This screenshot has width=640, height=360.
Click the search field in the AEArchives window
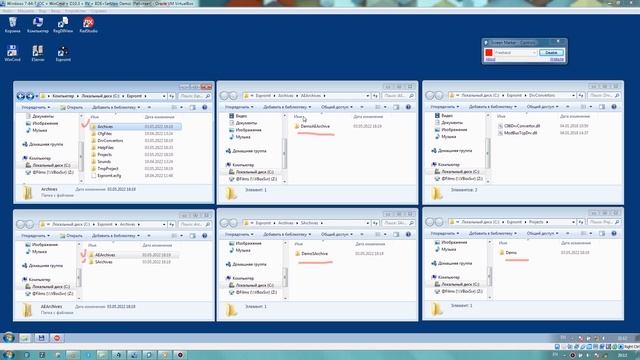tap(399, 96)
